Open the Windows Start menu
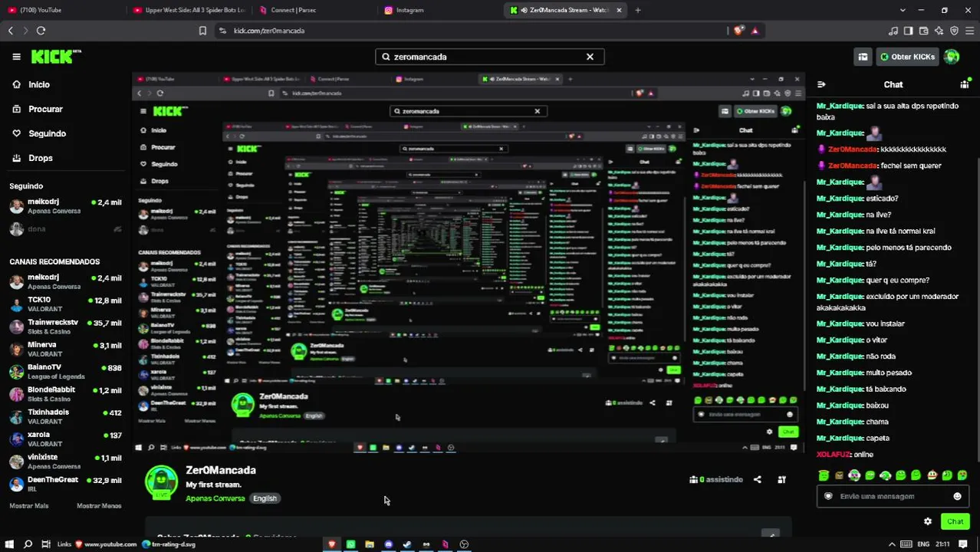Viewport: 980px width, 552px height. click(9, 544)
